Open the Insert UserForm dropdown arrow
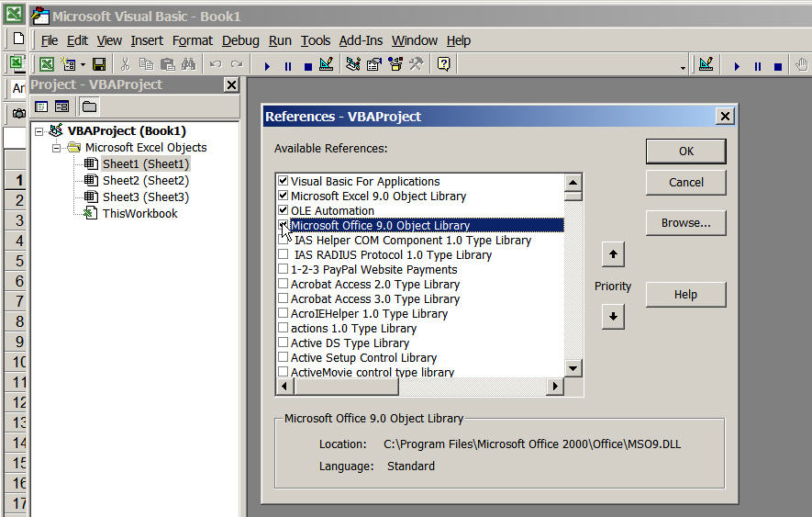 tap(83, 64)
